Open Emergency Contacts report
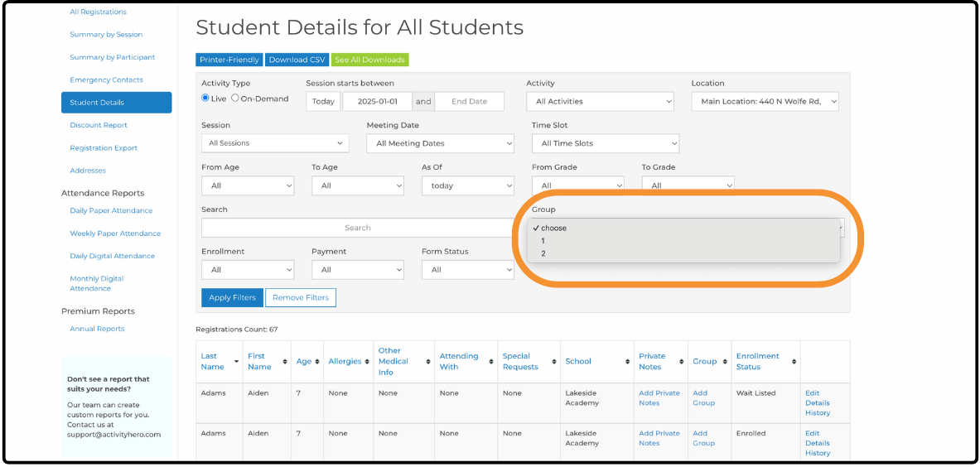 tap(106, 80)
